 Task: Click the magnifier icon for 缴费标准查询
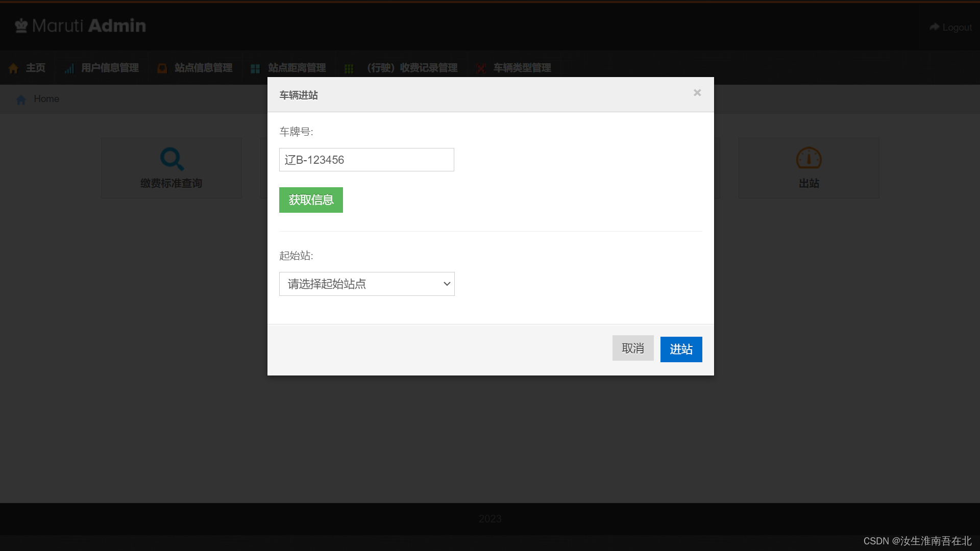[x=171, y=159]
